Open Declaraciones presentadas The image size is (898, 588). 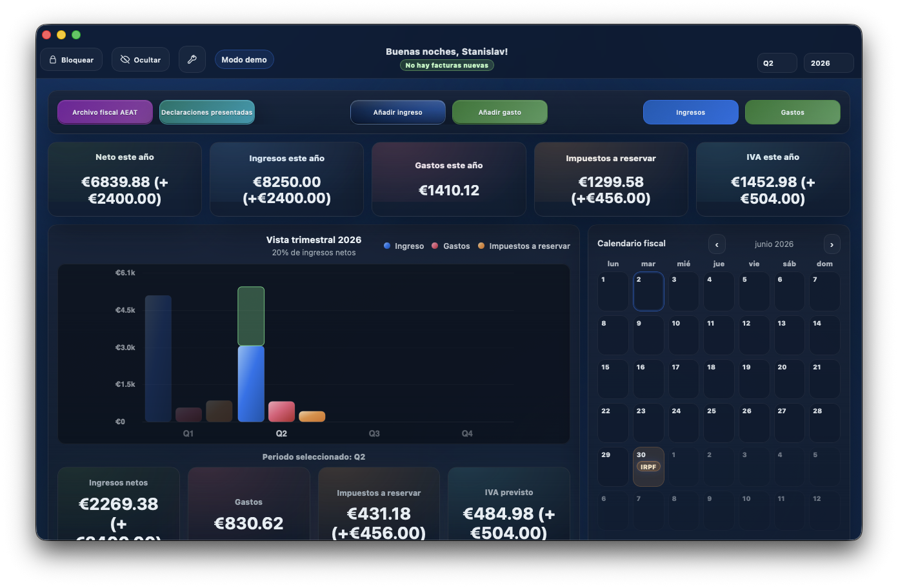(x=207, y=112)
